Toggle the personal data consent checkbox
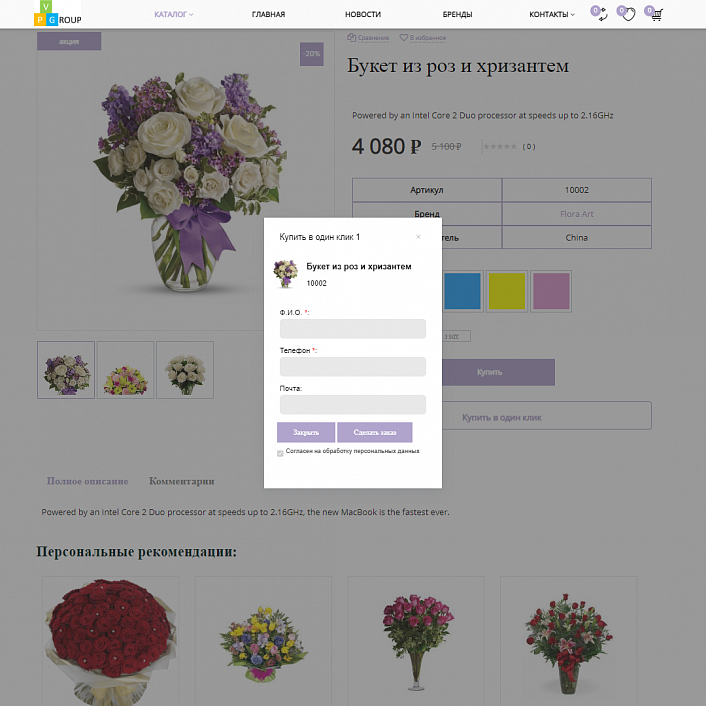 280,453
